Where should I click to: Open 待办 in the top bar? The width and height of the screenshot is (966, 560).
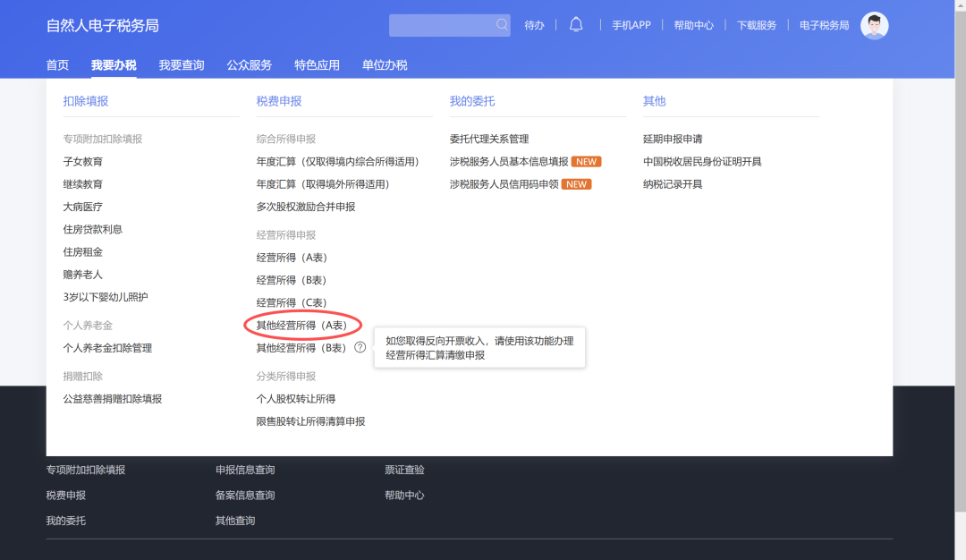[534, 25]
